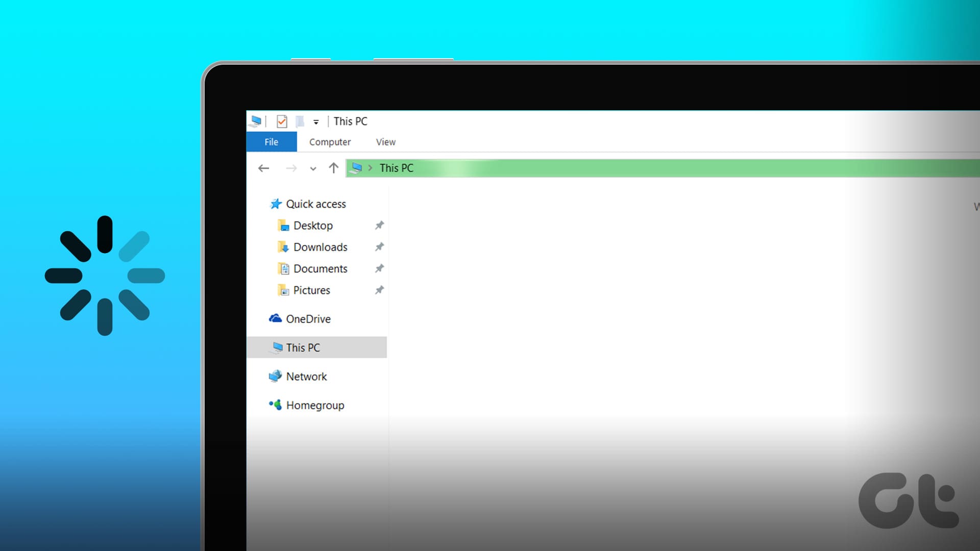The image size is (980, 551).
Task: Click the PC icon in address bar
Action: (x=357, y=168)
